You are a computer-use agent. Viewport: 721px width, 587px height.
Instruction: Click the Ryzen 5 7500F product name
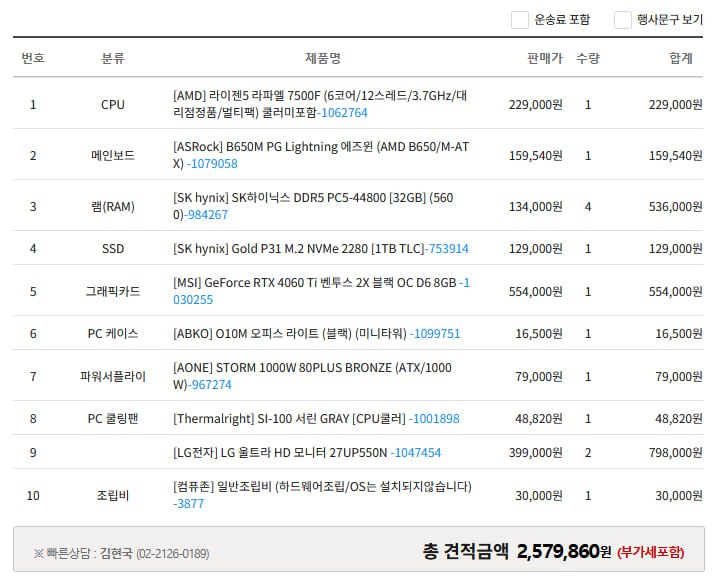tap(320, 104)
